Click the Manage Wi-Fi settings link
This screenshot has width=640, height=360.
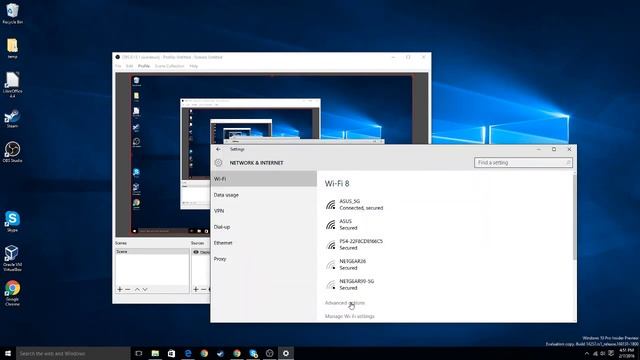click(x=349, y=316)
